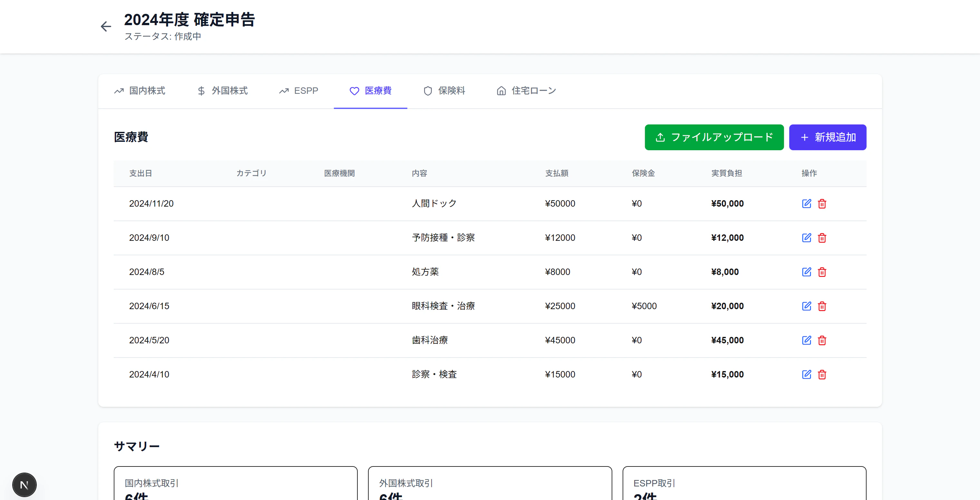980x500 pixels.
Task: Click the ¥20,000 net burden amount
Action: pos(727,306)
